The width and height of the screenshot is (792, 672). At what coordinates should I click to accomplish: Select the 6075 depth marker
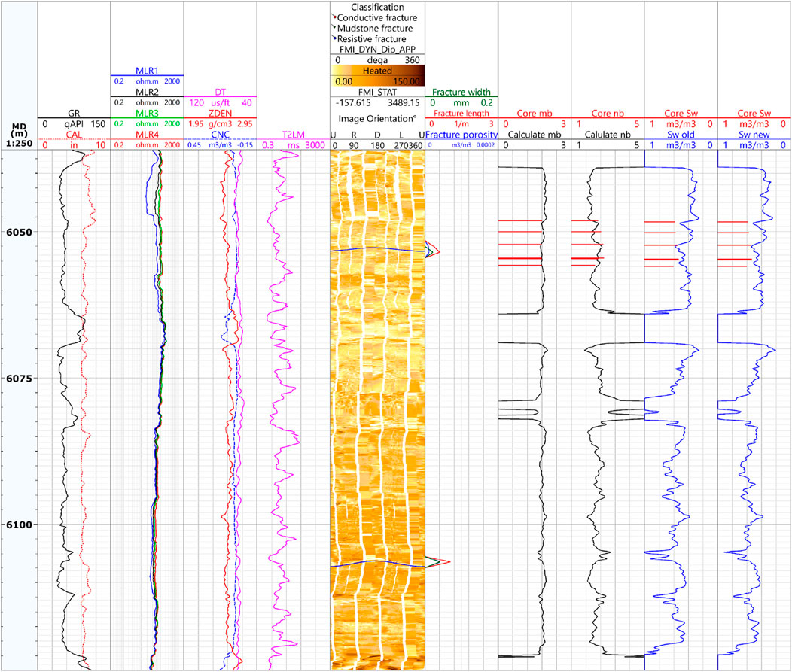click(19, 379)
